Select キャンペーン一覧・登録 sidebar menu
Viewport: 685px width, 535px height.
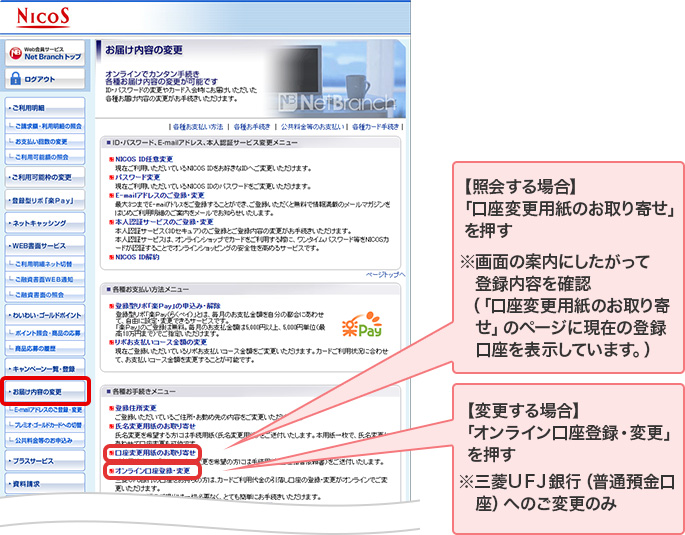45,369
